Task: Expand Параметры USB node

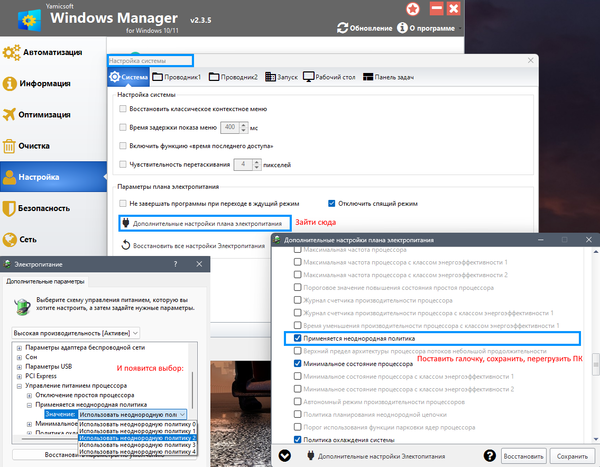Action: pyautogui.click(x=19, y=367)
